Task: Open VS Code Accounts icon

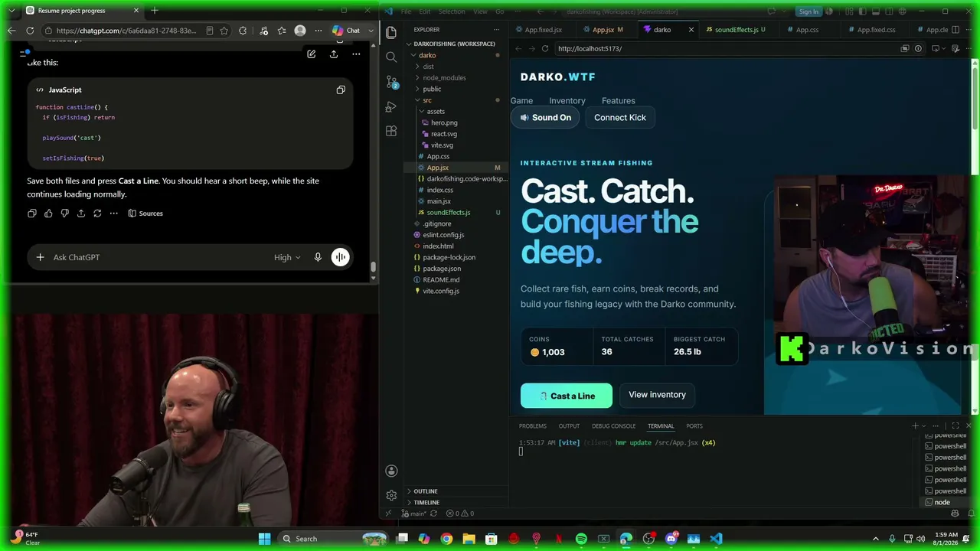Action: point(391,471)
